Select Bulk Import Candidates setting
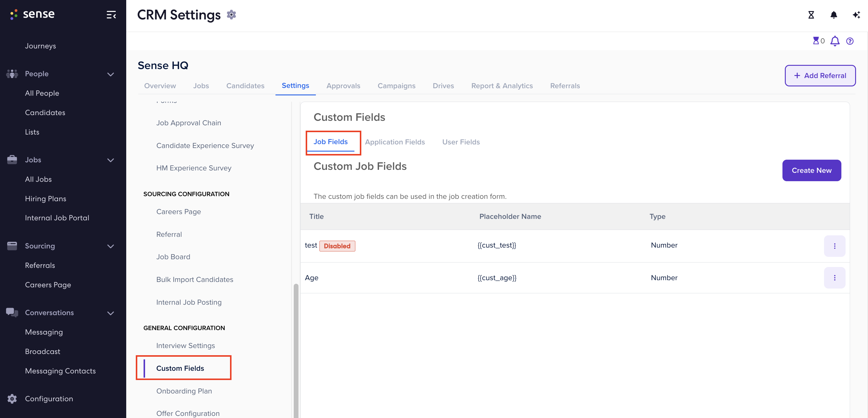The image size is (868, 418). 195,280
